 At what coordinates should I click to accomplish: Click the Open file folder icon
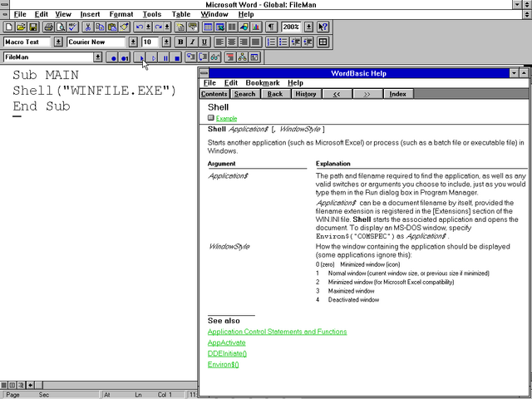pyautogui.click(x=21, y=27)
